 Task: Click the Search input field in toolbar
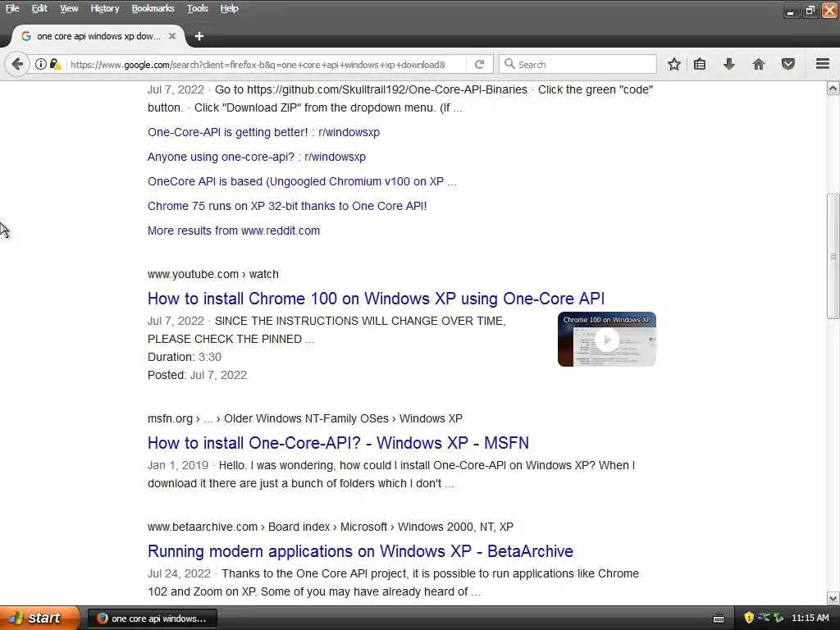(577, 64)
